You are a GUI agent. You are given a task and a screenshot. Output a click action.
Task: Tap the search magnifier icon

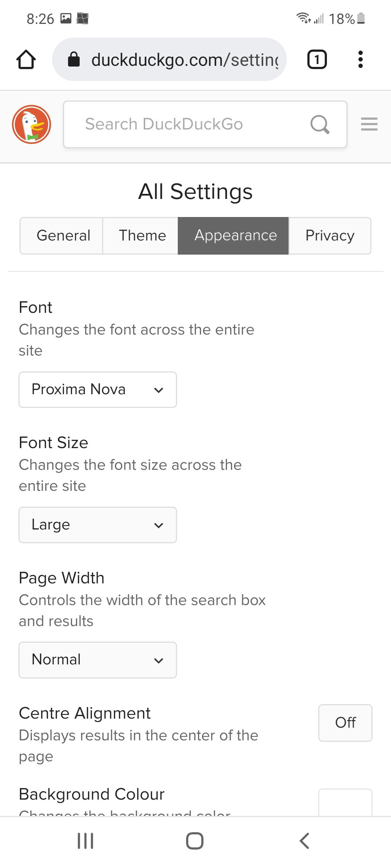pos(320,124)
